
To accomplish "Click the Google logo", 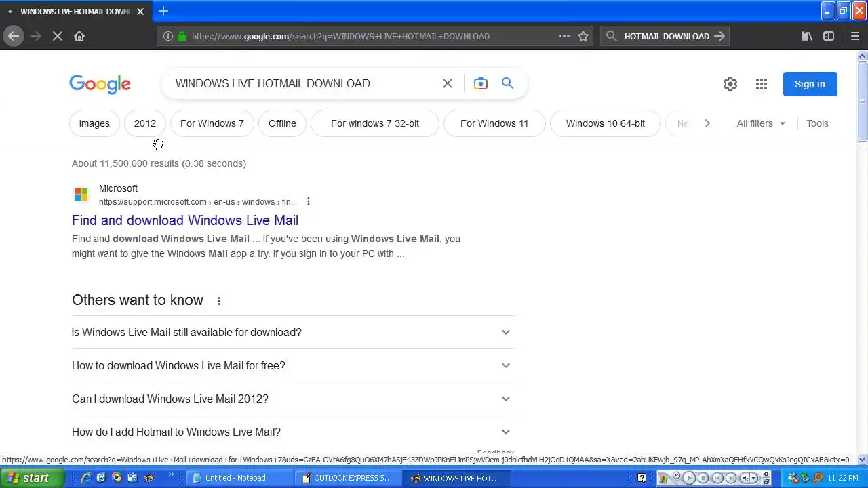I will point(100,84).
